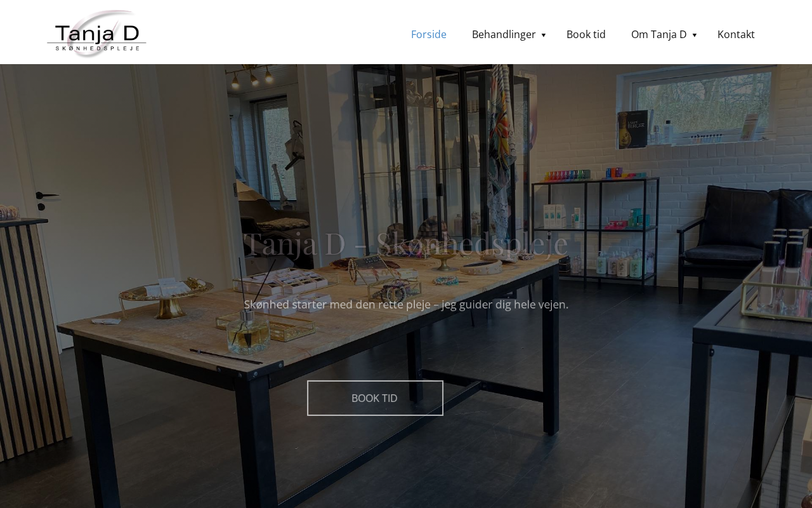Click the gold cake stand on the table
This screenshot has height=508, width=812.
(166, 297)
